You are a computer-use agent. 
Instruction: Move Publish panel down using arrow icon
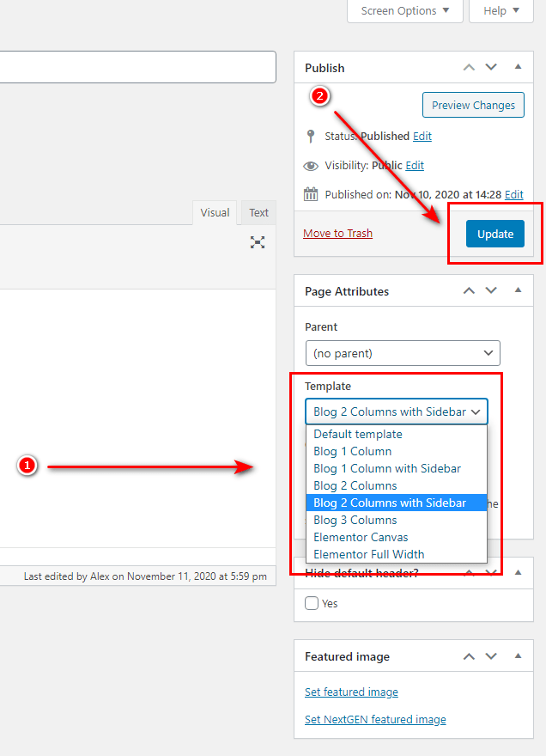tap(491, 67)
